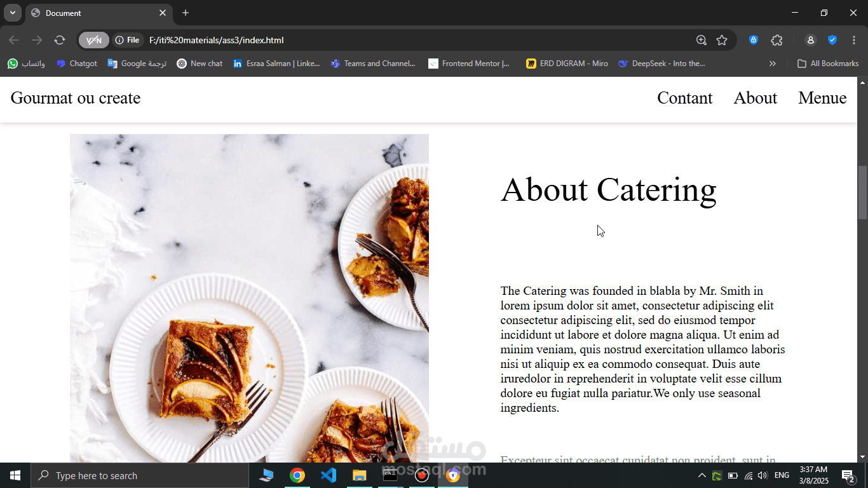Image resolution: width=868 pixels, height=488 pixels.
Task: Close the Document tab
Action: [163, 13]
